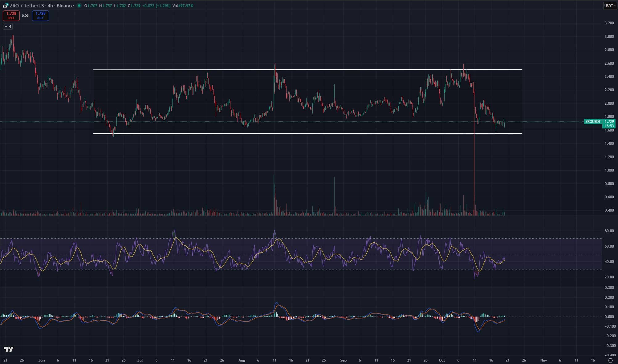Click the TradingView logo watermark
The image size is (618, 364).
(9, 349)
